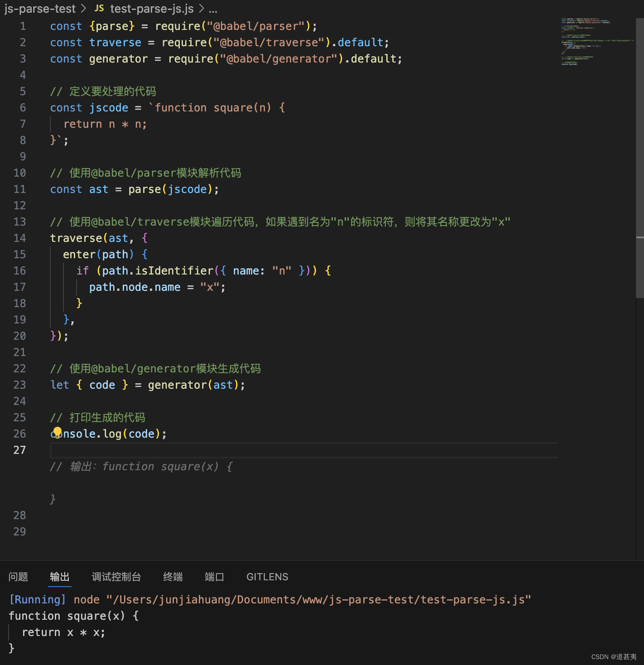
Task: Click the comment on line 22 about @babel/generator
Action: 155,368
